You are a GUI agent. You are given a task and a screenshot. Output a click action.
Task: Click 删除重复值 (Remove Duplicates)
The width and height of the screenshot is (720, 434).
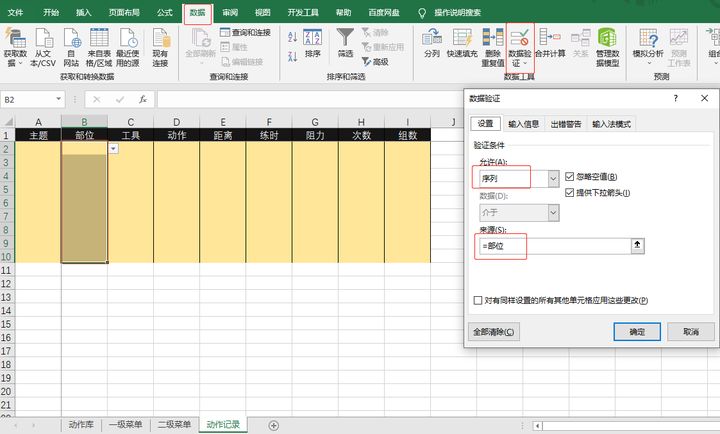pos(493,47)
